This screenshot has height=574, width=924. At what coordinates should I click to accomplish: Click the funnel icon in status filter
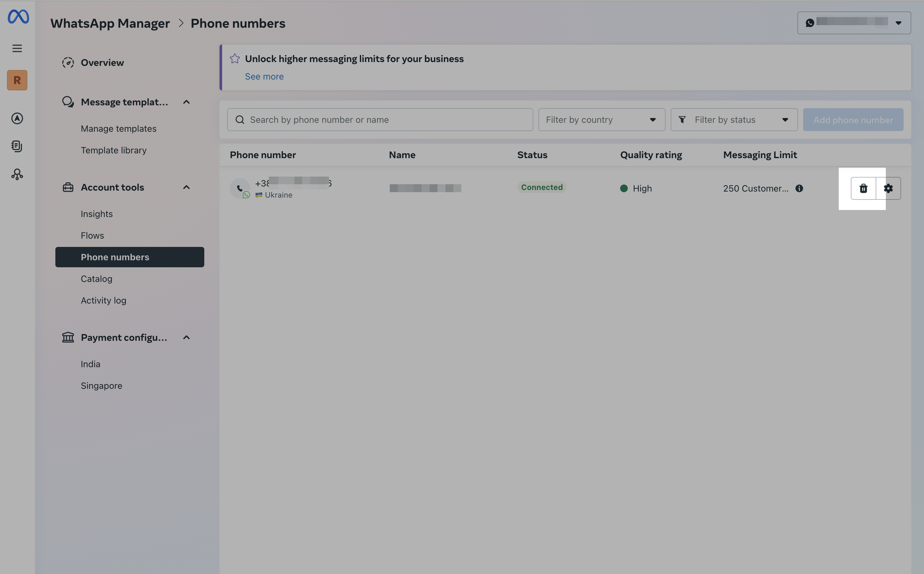pos(682,120)
